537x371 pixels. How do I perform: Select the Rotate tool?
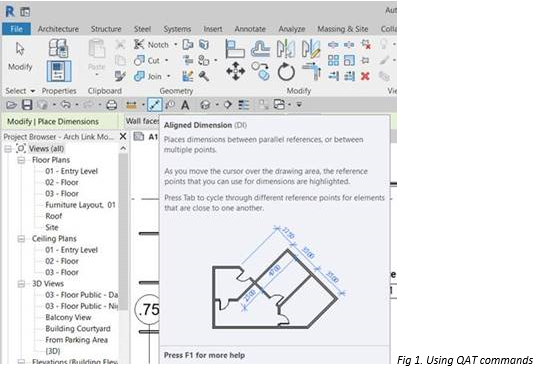pos(286,72)
